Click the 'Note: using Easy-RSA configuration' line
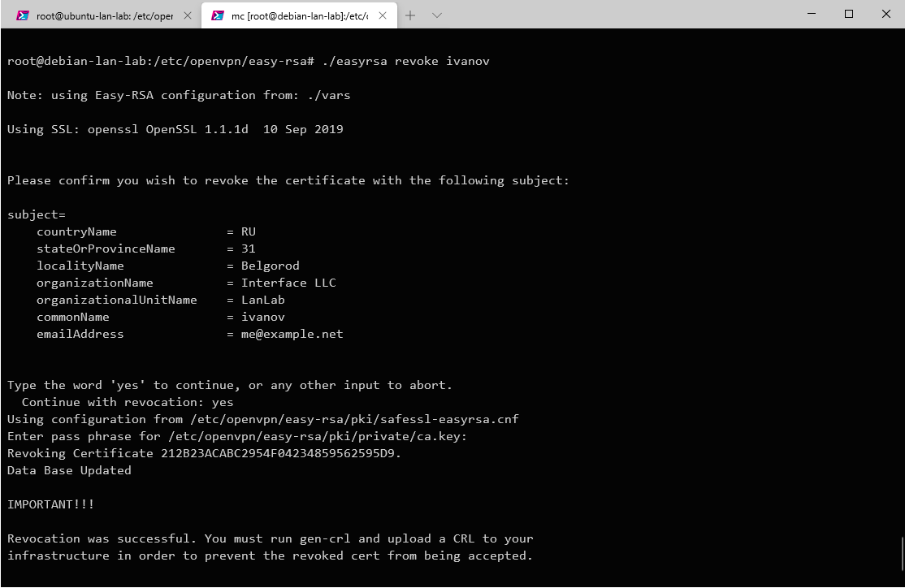This screenshot has height=588, width=905. click(x=179, y=95)
